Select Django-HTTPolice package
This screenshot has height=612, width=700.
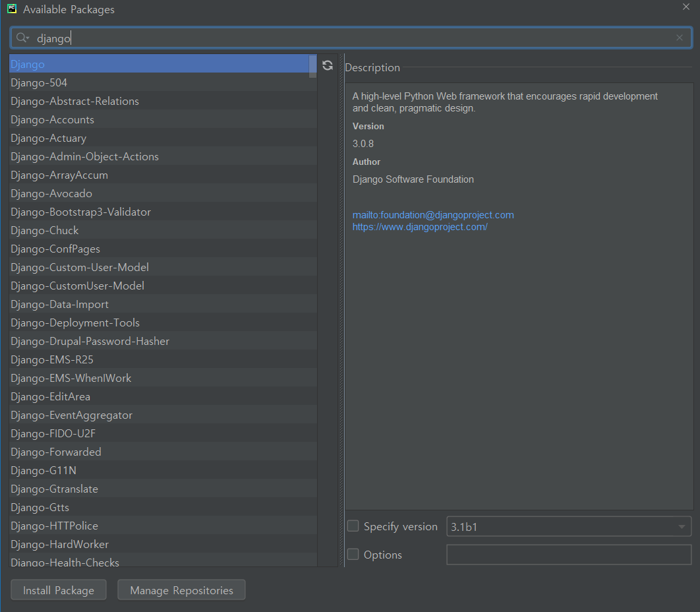163,526
